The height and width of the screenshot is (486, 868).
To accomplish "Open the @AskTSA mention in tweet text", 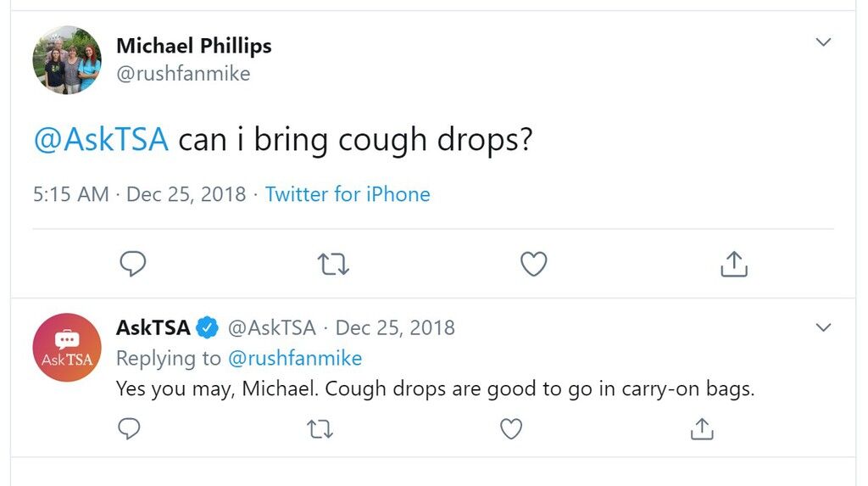I will [x=101, y=139].
